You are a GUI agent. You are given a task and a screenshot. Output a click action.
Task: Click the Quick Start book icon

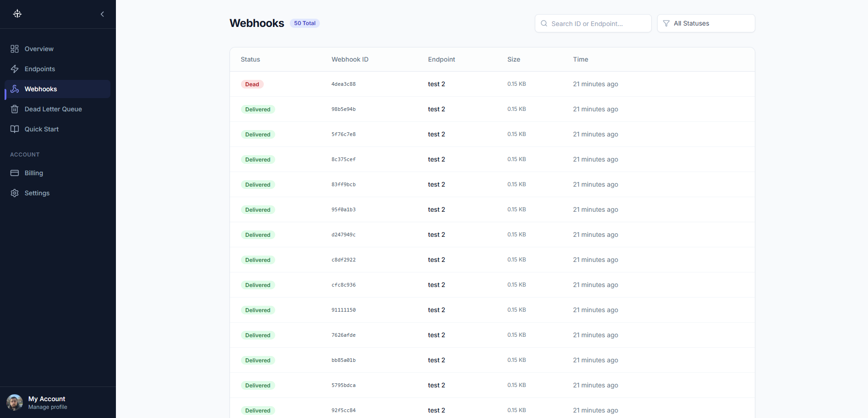[x=15, y=129]
